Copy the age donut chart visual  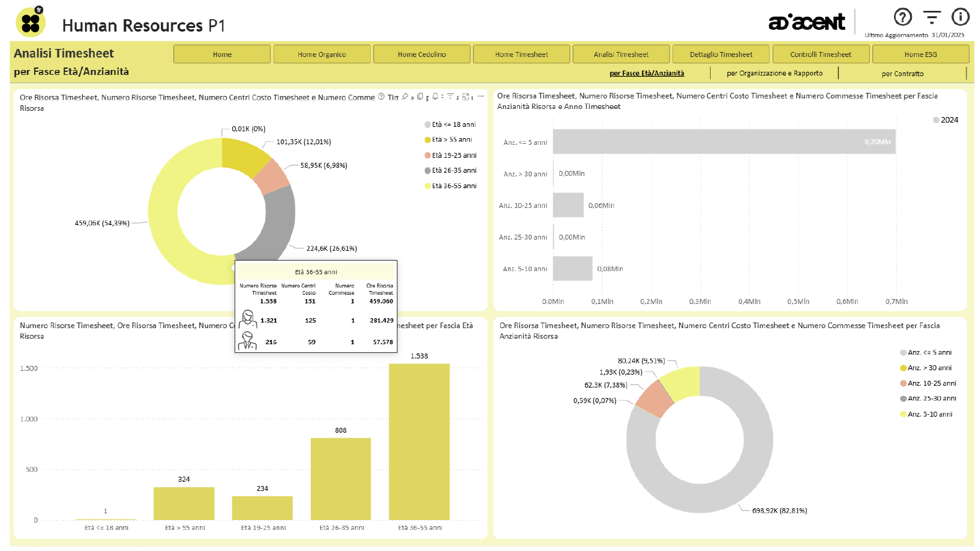[420, 97]
